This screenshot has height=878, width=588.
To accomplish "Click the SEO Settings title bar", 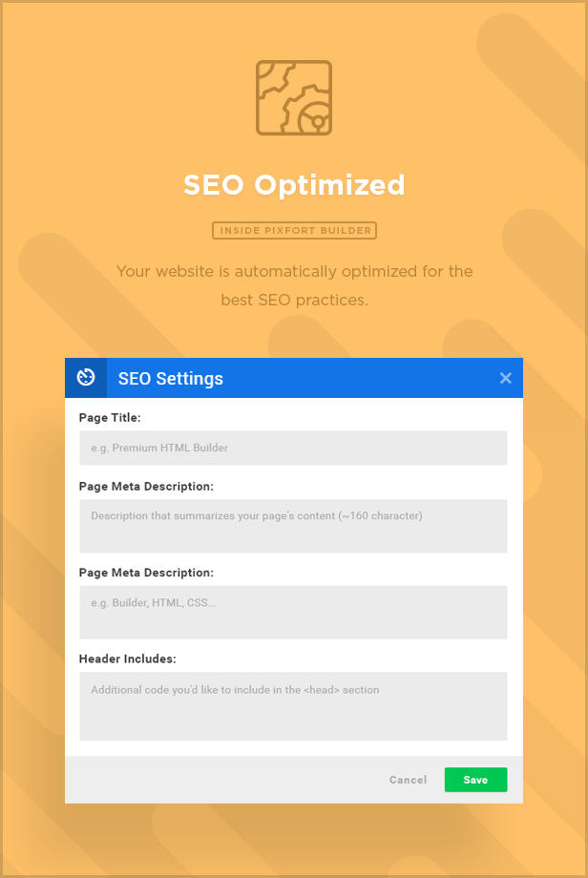I will pos(170,379).
